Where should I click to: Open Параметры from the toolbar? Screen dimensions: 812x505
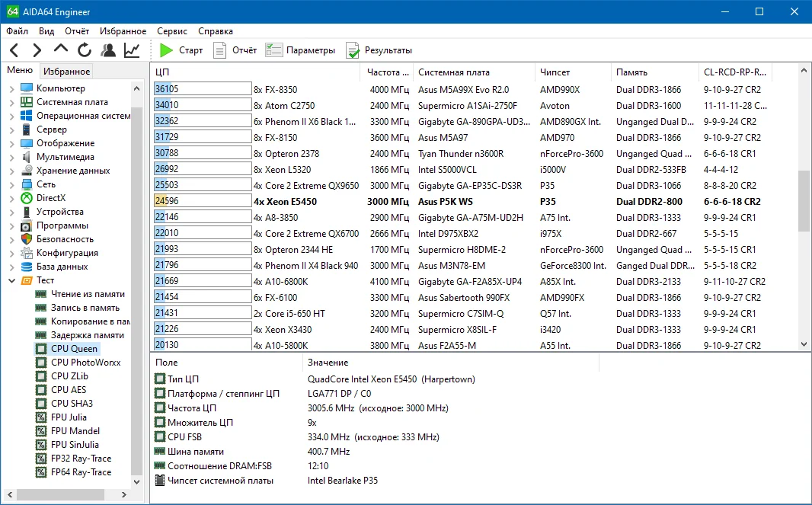point(300,50)
